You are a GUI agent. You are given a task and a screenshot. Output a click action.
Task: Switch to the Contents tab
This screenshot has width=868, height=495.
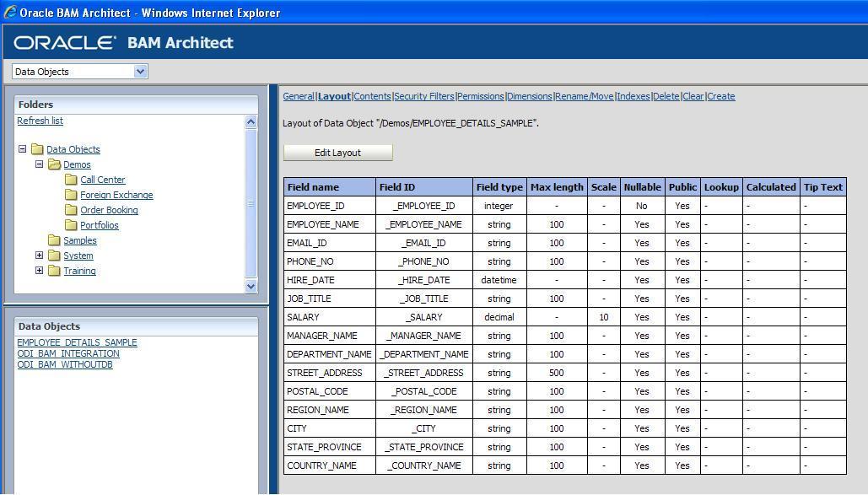click(x=372, y=96)
